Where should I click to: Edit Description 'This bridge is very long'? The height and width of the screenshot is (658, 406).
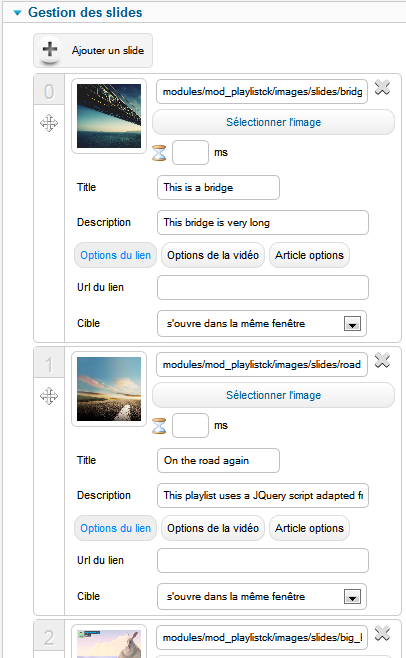(x=263, y=222)
